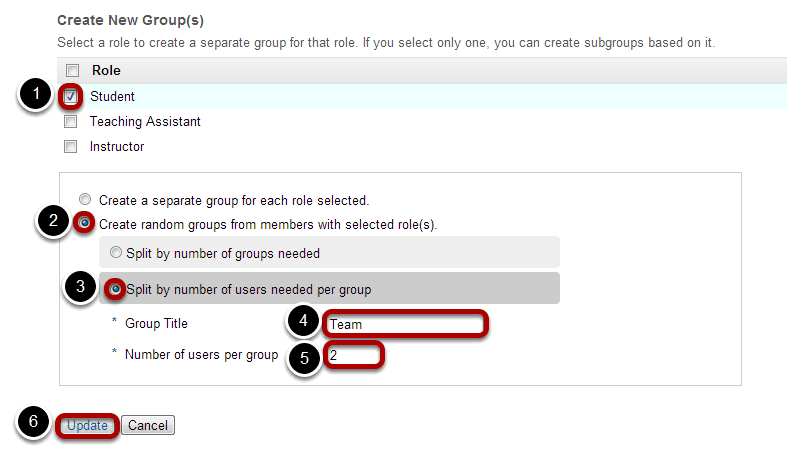Toggle the select-all checkbox beside Role header

73,70
